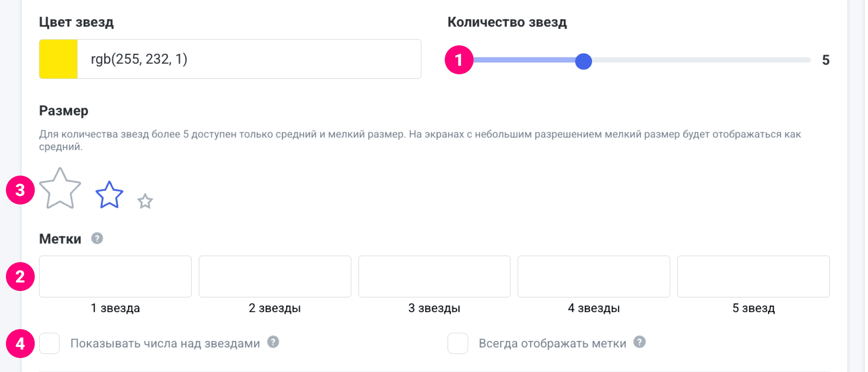Select the medium blue star size
Image resolution: width=868 pixels, height=372 pixels.
109,195
